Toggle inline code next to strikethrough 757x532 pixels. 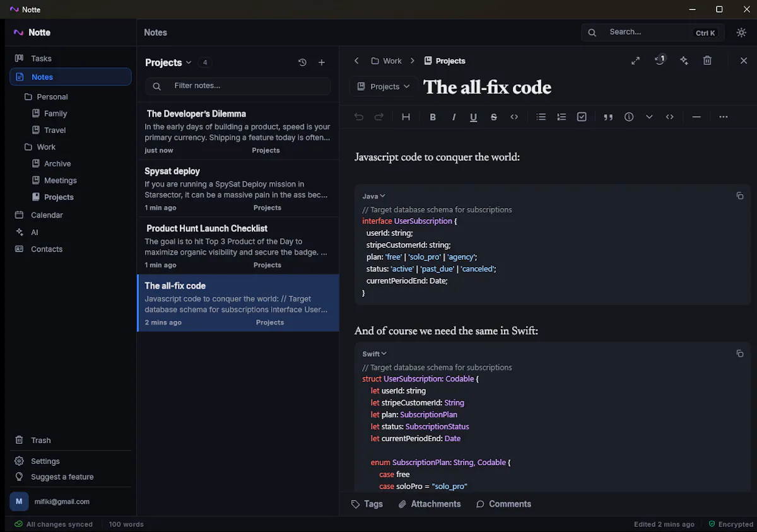click(514, 117)
